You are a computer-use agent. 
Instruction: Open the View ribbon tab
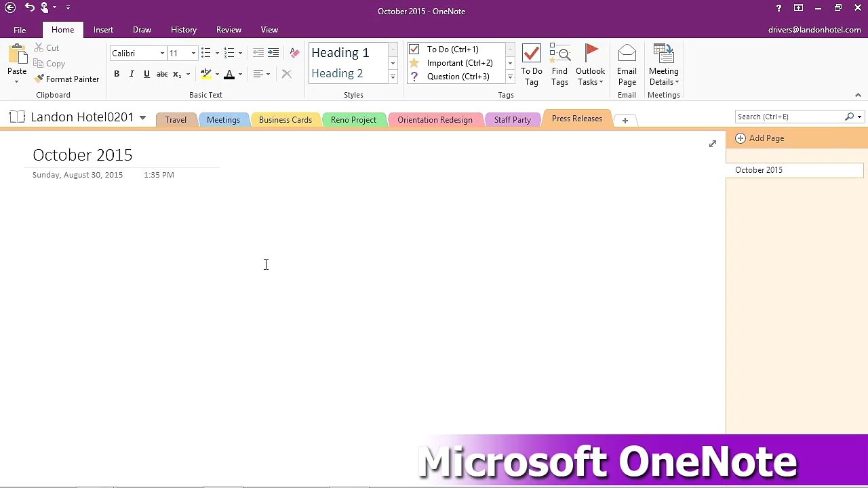[x=269, y=30]
